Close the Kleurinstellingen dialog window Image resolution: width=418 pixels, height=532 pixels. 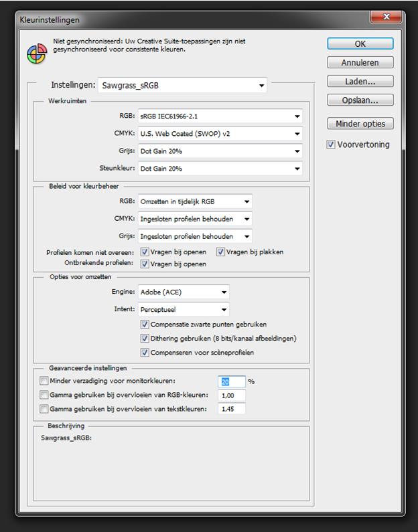pos(386,17)
